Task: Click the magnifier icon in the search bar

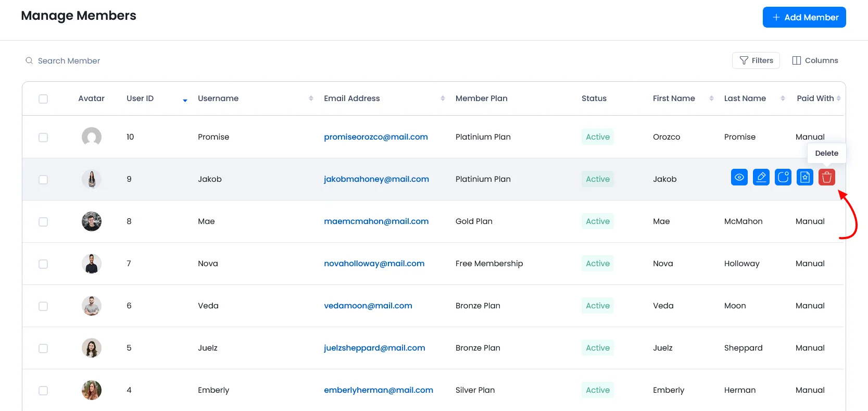Action: (x=29, y=61)
